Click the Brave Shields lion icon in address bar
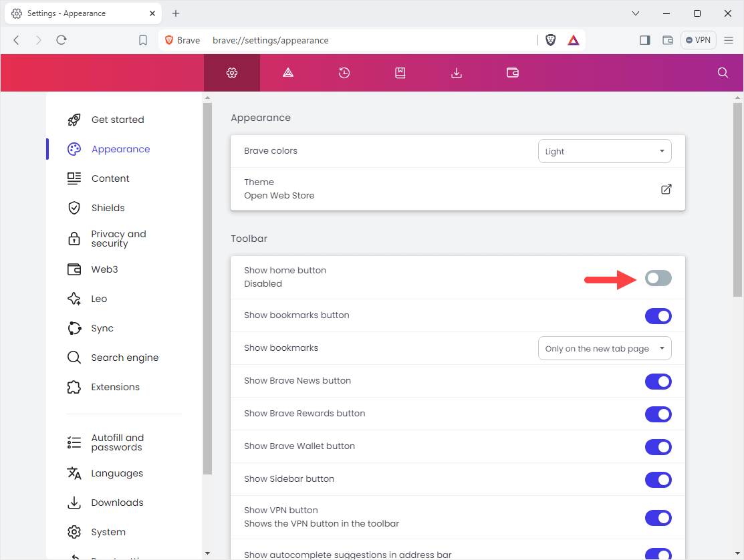The width and height of the screenshot is (744, 560). coord(550,40)
